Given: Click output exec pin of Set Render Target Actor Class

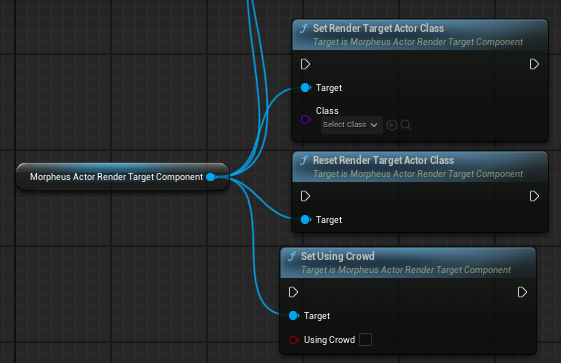Looking at the screenshot, I should click(x=534, y=64).
